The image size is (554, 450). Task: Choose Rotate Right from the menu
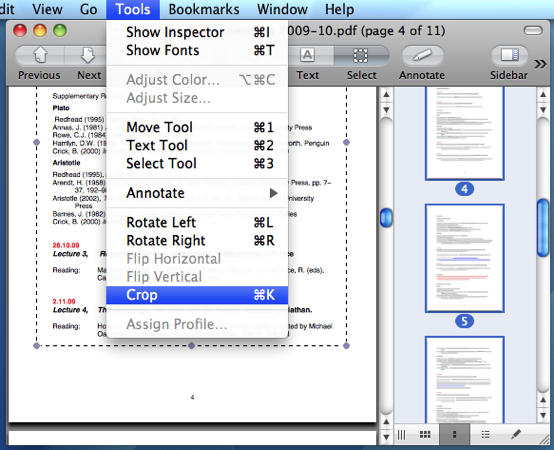pos(197,241)
